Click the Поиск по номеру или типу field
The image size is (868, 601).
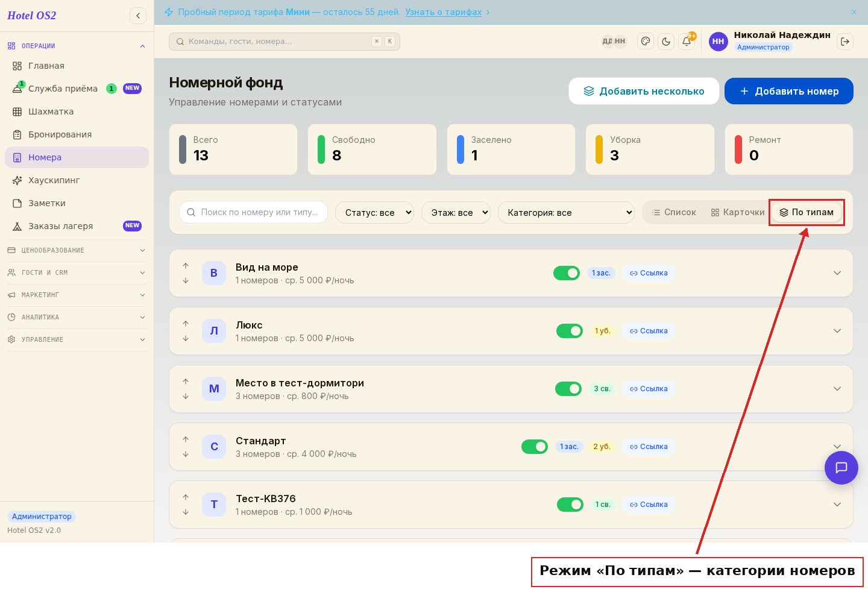point(253,212)
